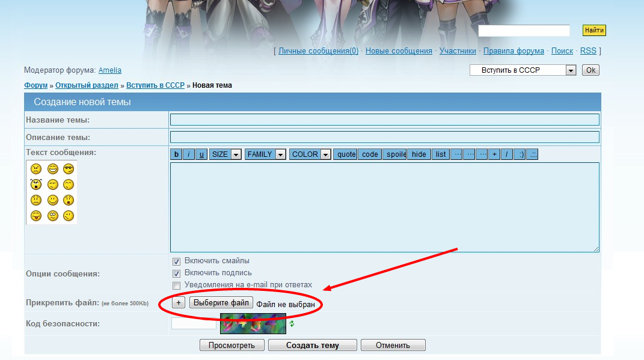Toggle 'Включить подпись' checkbox
Viewport: 644px width, 360px height.
point(177,273)
